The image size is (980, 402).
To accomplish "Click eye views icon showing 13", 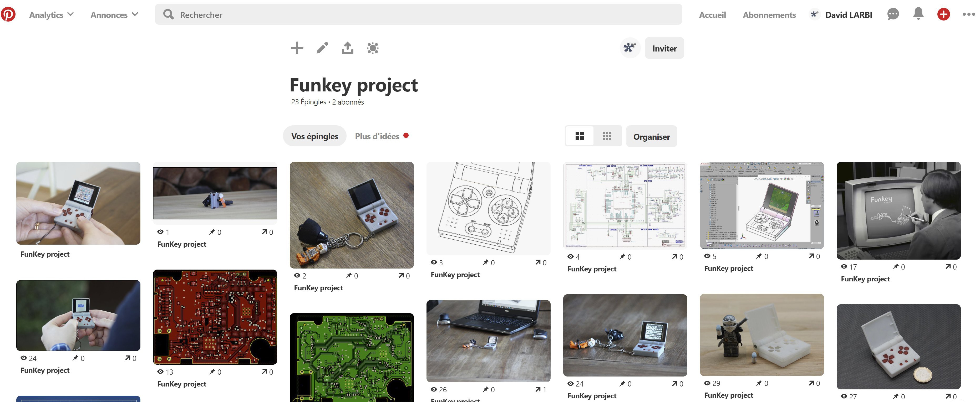I will point(160,372).
